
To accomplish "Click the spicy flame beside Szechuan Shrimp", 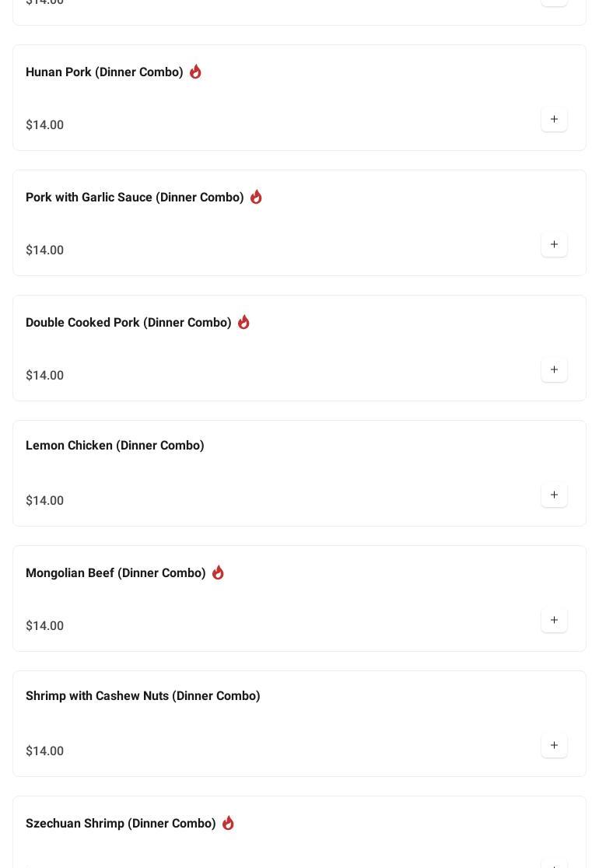I will (x=228, y=823).
